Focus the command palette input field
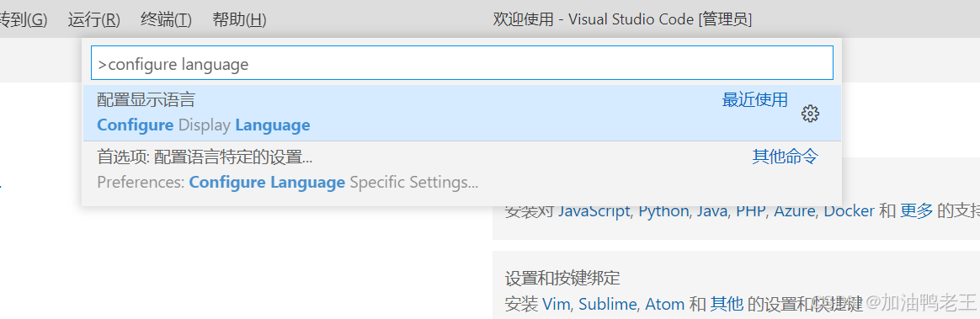This screenshot has width=980, height=319. pos(462,63)
